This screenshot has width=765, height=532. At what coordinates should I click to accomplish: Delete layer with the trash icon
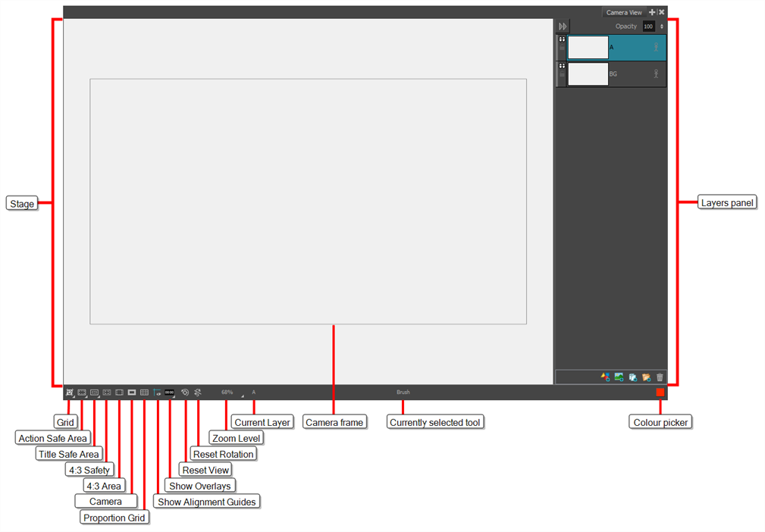[x=660, y=377]
